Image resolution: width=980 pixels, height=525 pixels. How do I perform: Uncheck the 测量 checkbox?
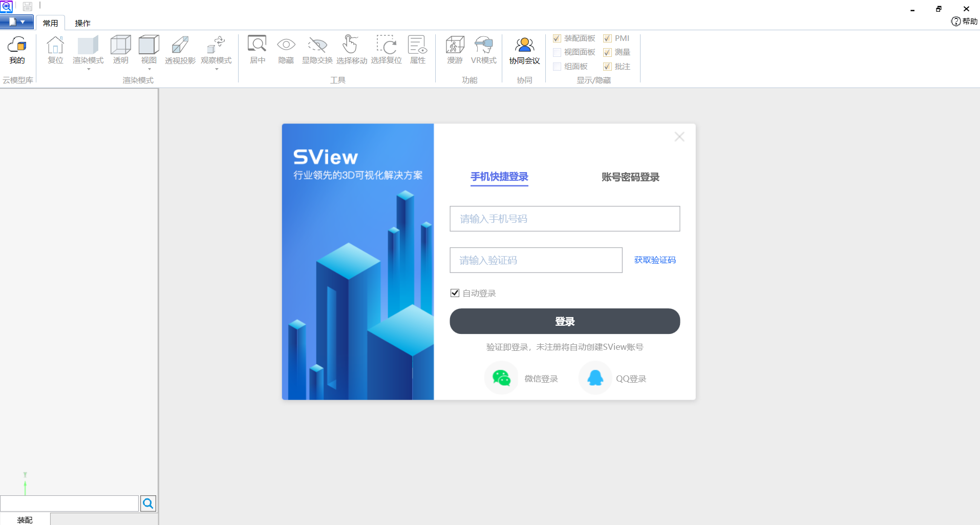tap(607, 52)
